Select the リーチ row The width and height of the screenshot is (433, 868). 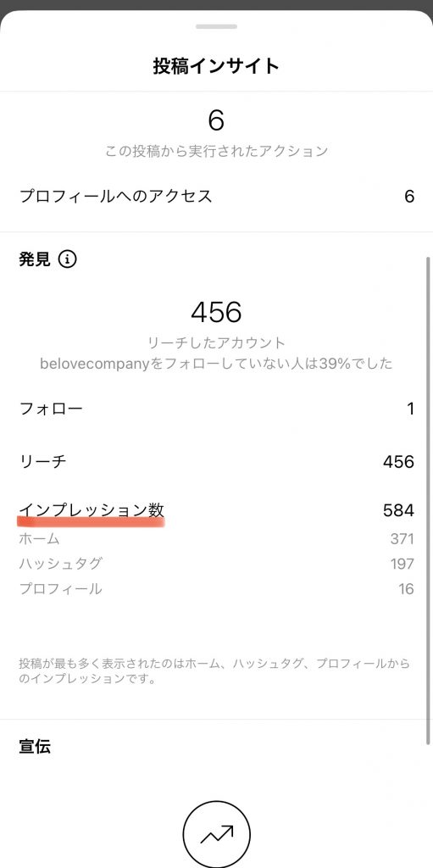coord(217,461)
